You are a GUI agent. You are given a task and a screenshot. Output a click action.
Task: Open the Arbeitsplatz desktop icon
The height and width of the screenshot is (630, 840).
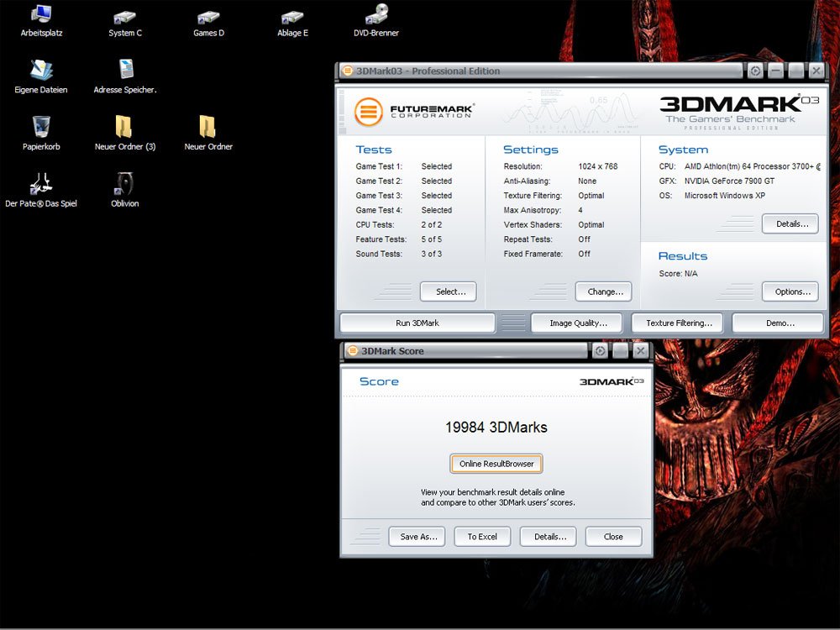pos(41,20)
